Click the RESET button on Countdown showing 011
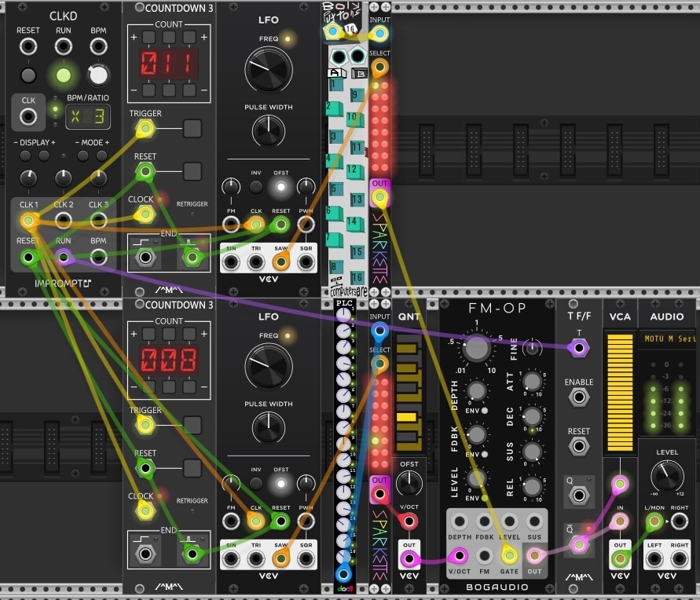 coord(192,171)
